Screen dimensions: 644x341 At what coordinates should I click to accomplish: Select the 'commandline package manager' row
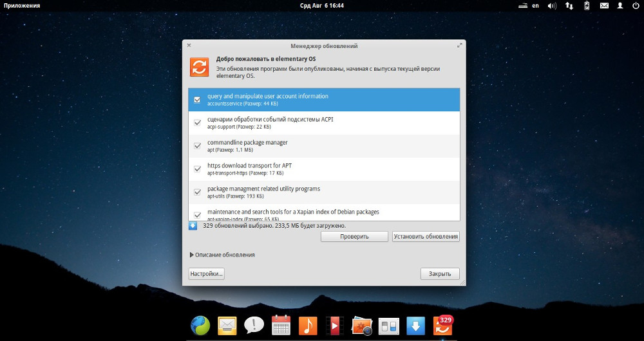324,146
